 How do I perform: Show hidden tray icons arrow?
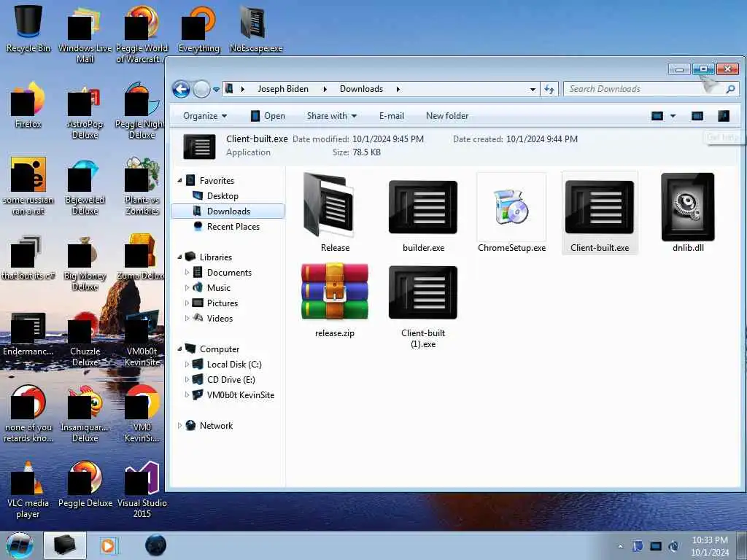(x=620, y=546)
